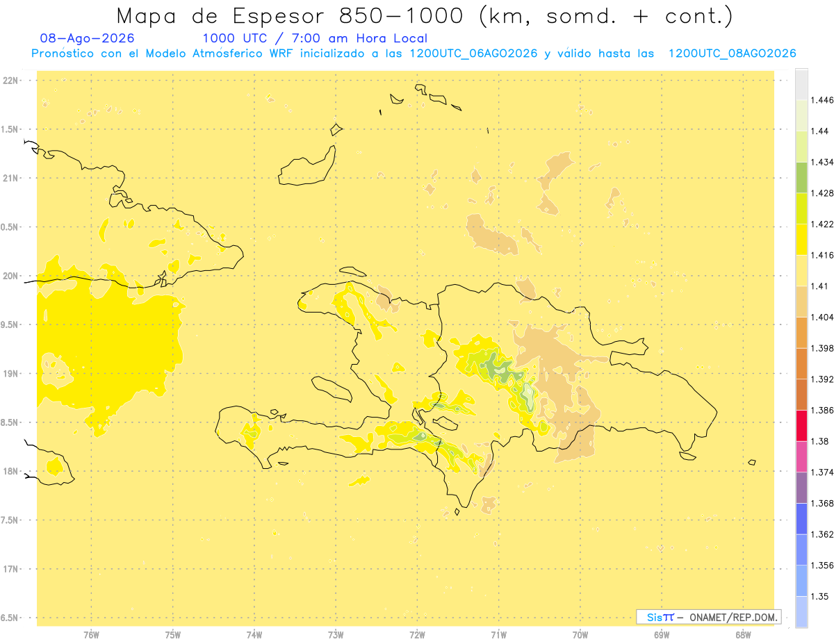Click the colorbar value '1.362'
834x644 pixels.
[822, 534]
